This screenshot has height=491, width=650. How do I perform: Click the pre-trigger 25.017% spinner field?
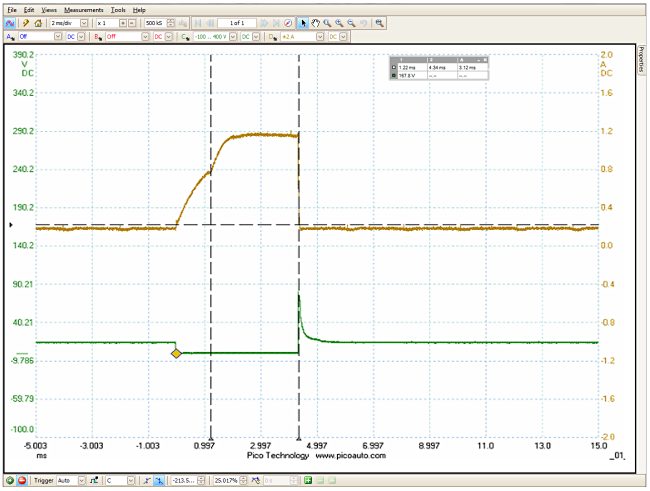click(x=227, y=481)
